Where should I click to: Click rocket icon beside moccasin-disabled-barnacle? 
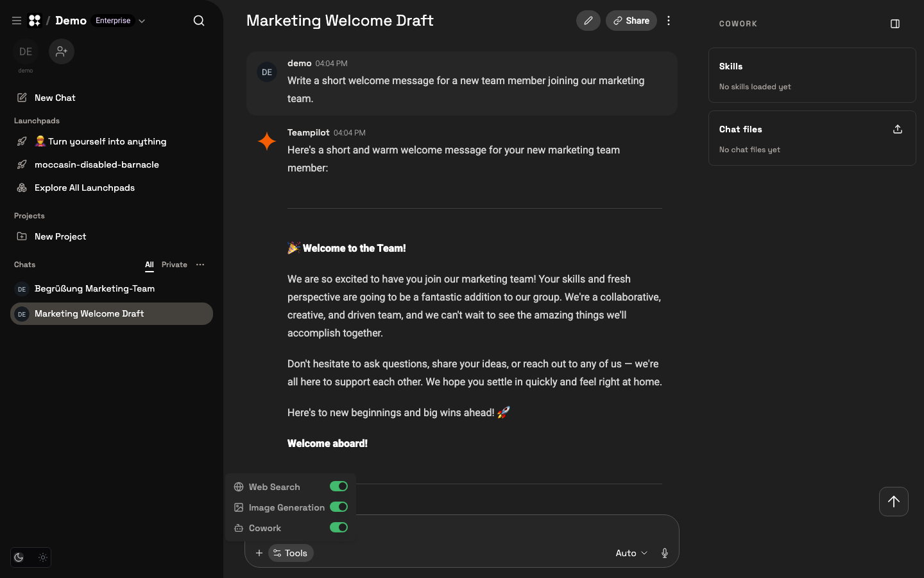click(22, 164)
